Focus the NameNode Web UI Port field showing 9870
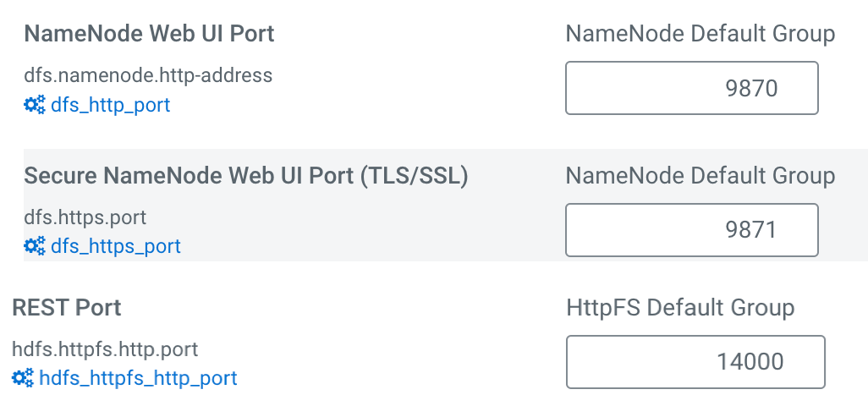The height and width of the screenshot is (406, 868). tap(691, 88)
